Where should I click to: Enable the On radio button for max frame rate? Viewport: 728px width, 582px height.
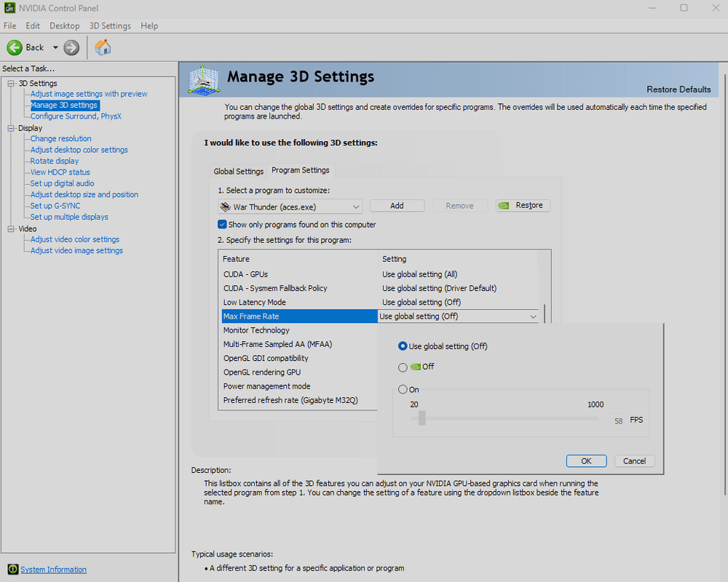tap(403, 390)
